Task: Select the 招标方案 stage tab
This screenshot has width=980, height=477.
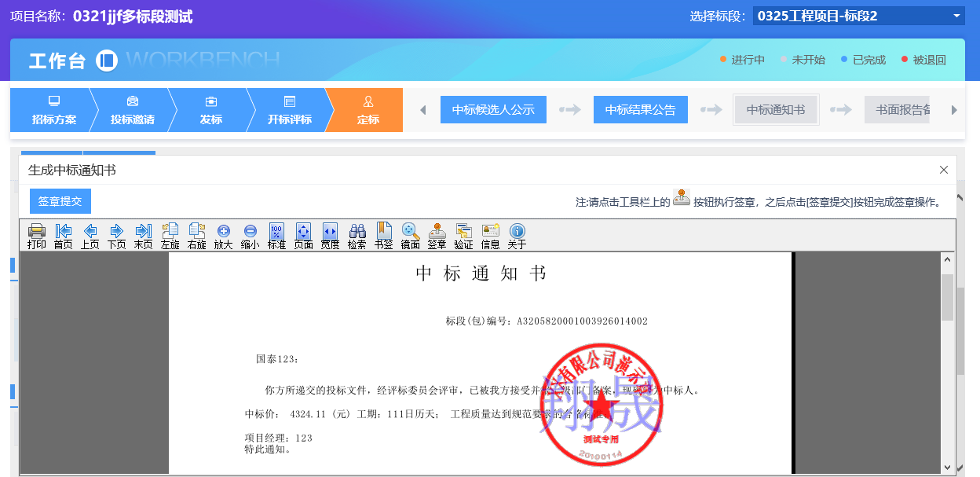Action: (53, 110)
